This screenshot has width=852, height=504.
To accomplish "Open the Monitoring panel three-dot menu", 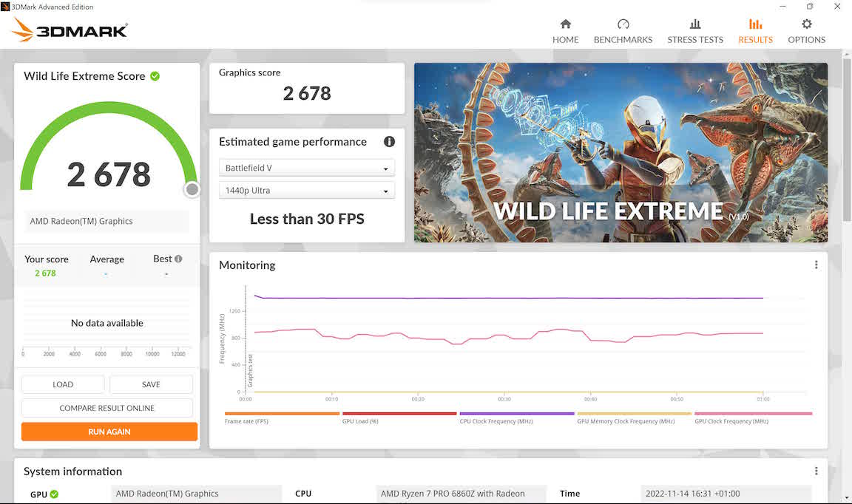I will [816, 265].
